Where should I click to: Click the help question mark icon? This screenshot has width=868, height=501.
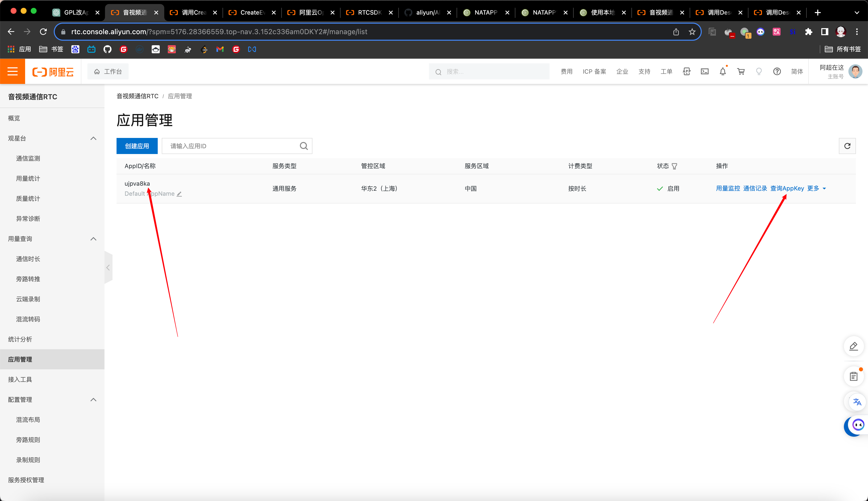point(777,72)
